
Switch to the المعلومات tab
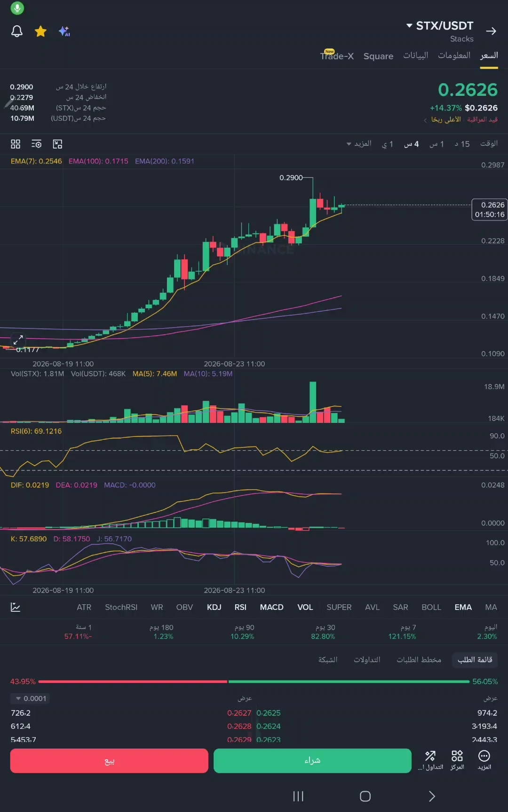(454, 55)
